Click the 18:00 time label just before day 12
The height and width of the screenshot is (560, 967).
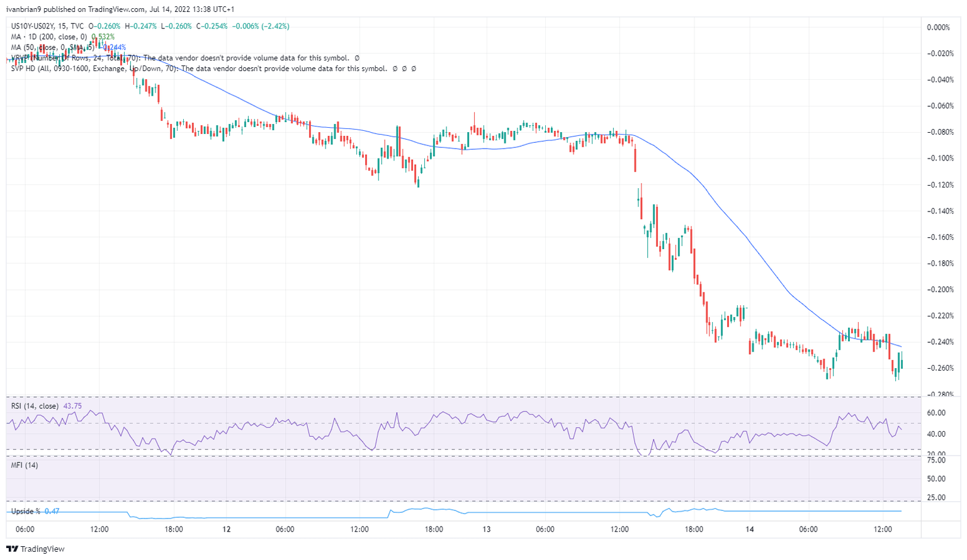(x=174, y=530)
